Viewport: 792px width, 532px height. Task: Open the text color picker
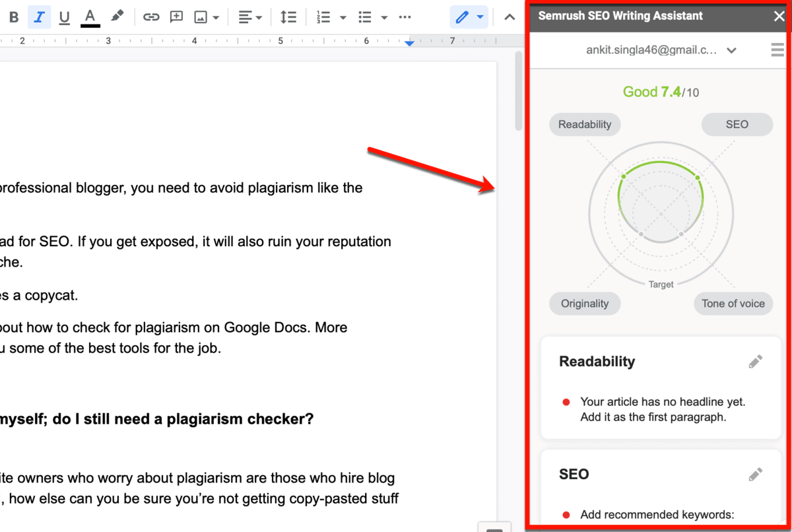tap(90, 17)
